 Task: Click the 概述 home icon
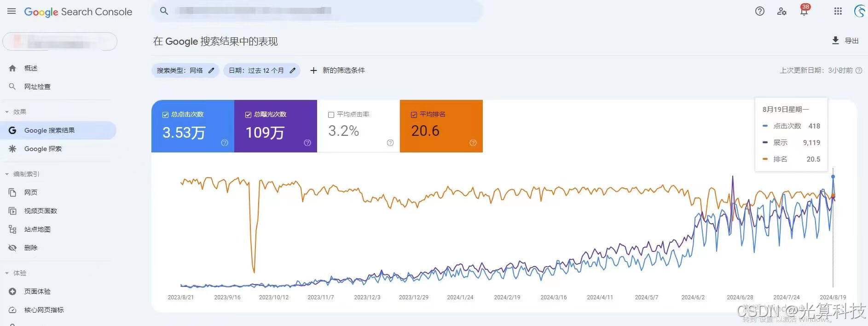pos(12,68)
